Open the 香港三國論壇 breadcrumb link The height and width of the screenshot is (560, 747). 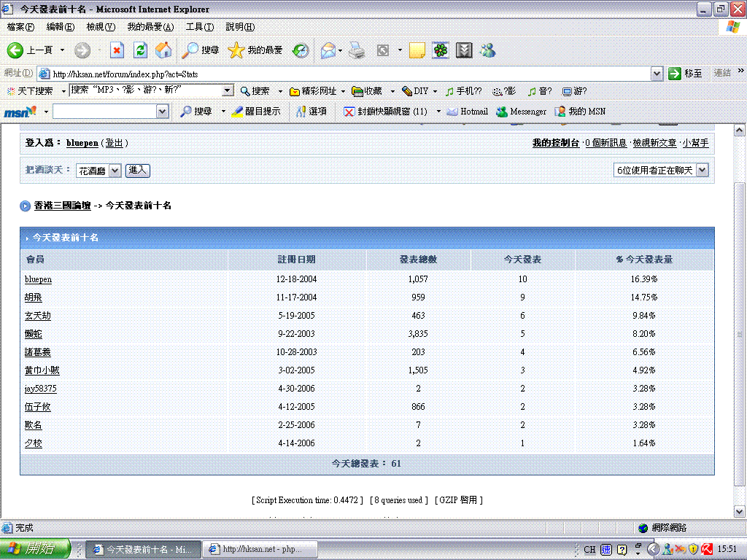[63, 206]
